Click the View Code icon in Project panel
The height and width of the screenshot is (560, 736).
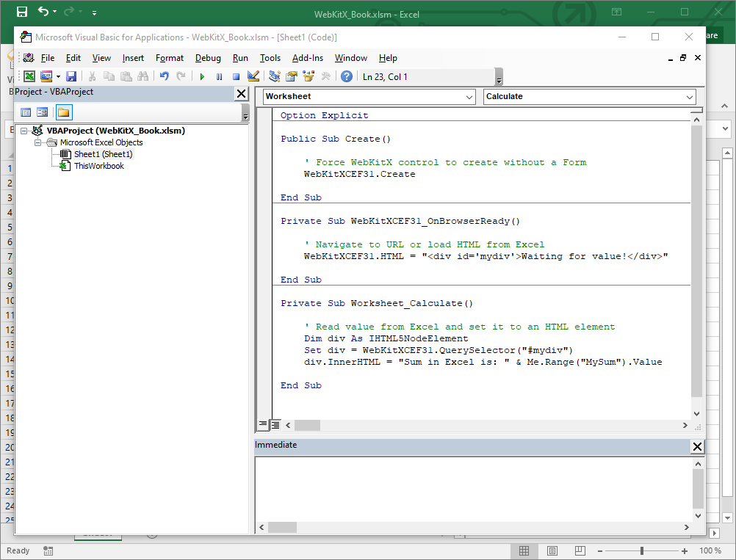[x=26, y=112]
